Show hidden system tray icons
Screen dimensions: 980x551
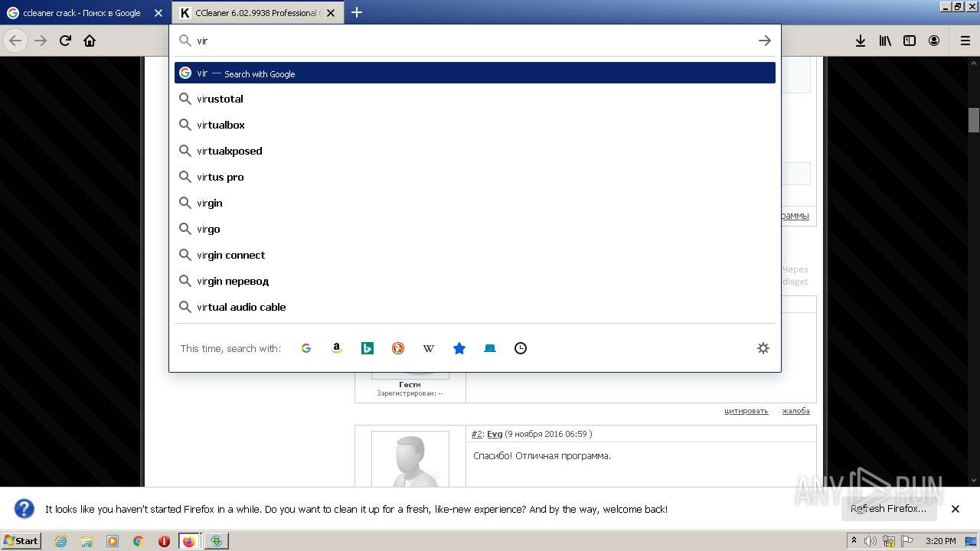[x=854, y=540]
